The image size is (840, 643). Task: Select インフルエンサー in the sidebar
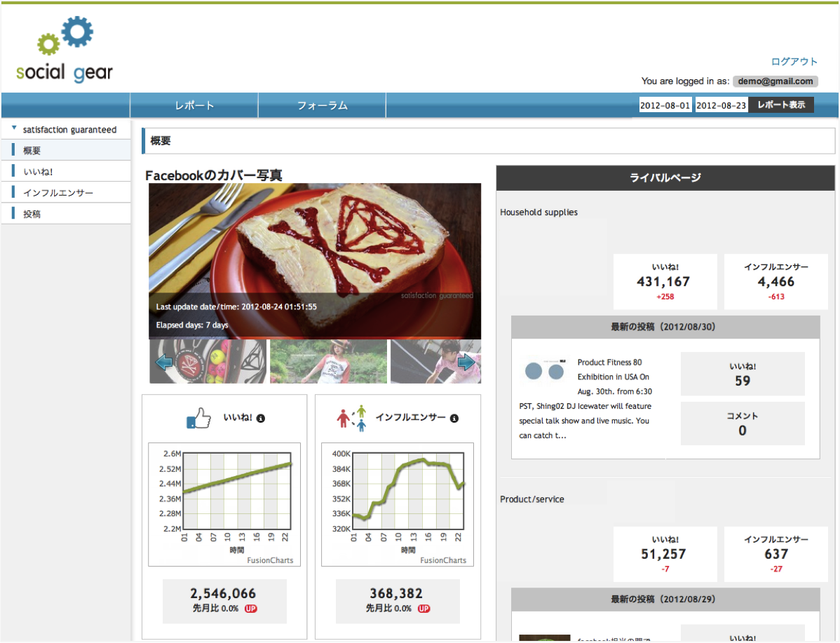(x=65, y=192)
